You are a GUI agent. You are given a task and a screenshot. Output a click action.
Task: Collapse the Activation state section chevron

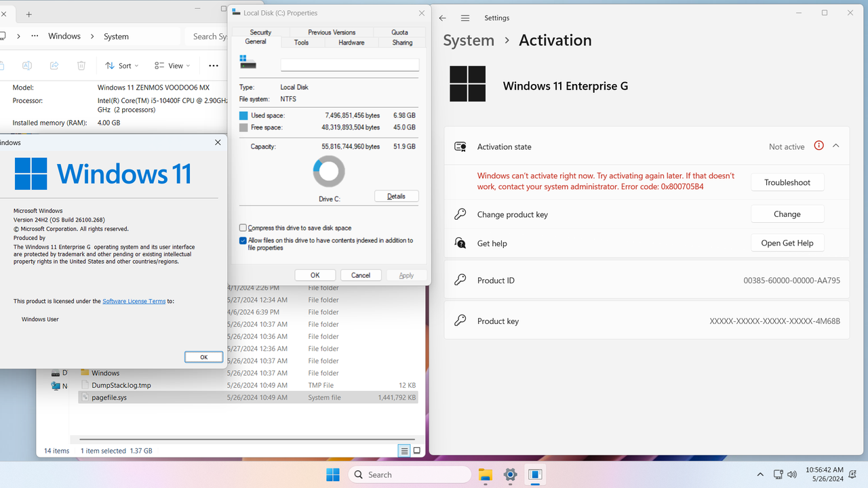pyautogui.click(x=835, y=146)
